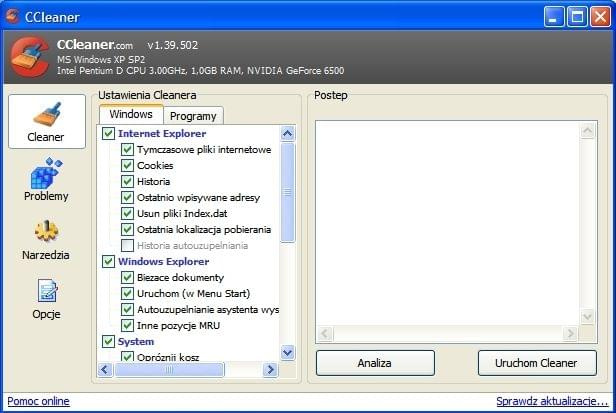
Task: Click the Usun pliki Index.dat label
Action: [182, 213]
